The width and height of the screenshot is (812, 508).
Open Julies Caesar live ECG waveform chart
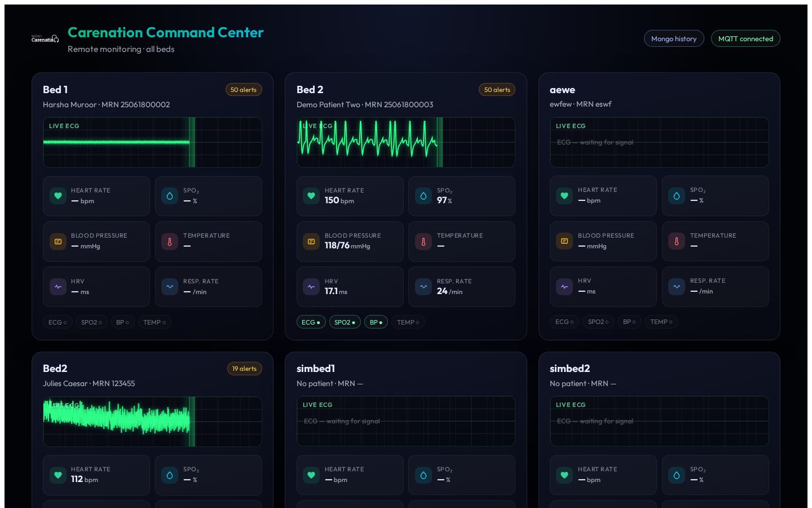[x=152, y=421]
